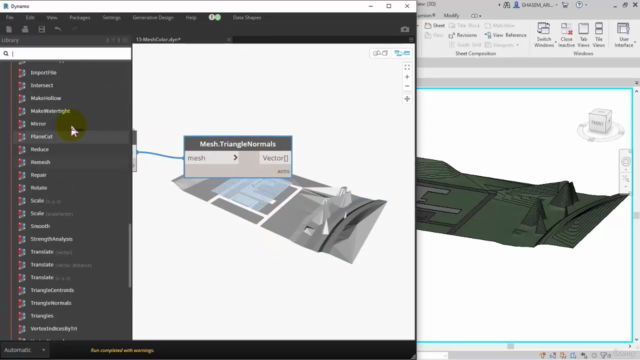This screenshot has height=360, width=640.
Task: Click View Reference button in Revit ribbon
Action: (x=505, y=36)
